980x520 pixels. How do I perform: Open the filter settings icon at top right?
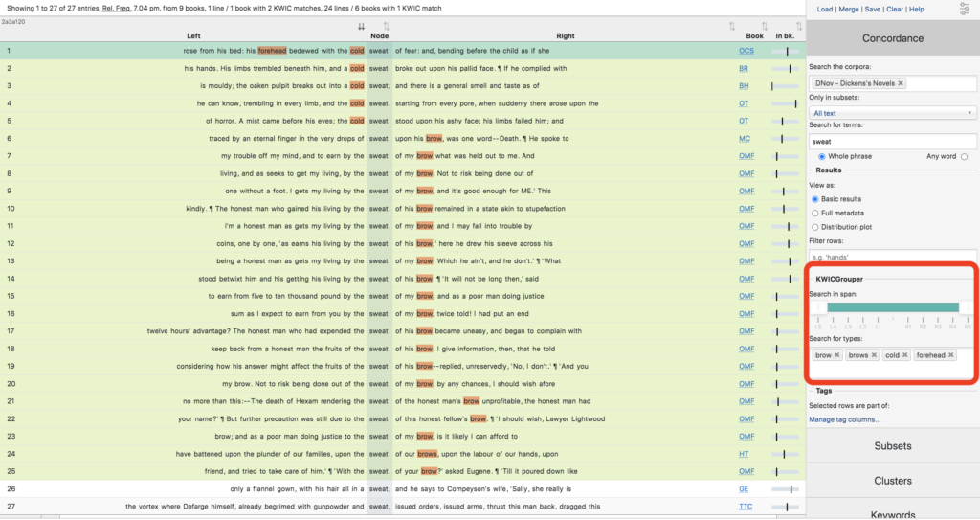(x=963, y=10)
